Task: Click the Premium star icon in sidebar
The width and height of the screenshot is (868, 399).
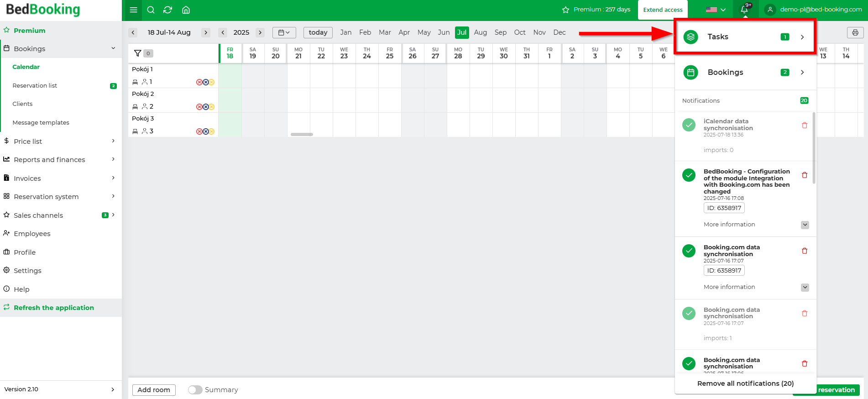Action: pyautogui.click(x=6, y=30)
